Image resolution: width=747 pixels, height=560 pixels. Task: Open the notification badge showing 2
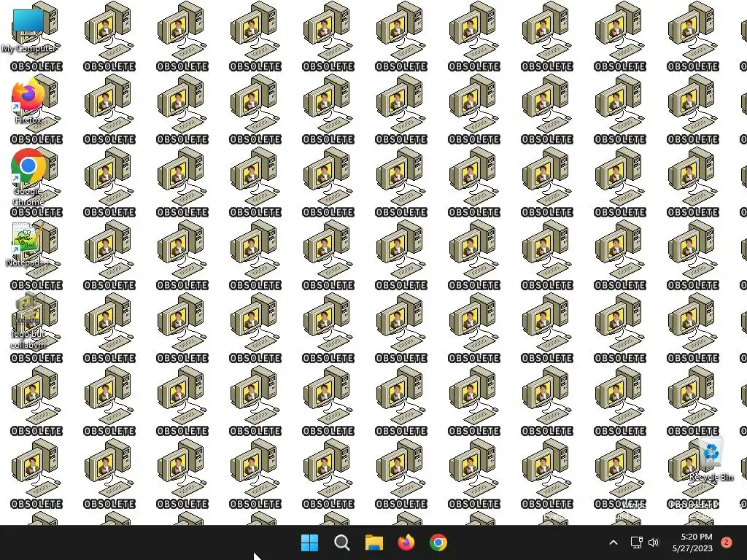click(x=726, y=542)
